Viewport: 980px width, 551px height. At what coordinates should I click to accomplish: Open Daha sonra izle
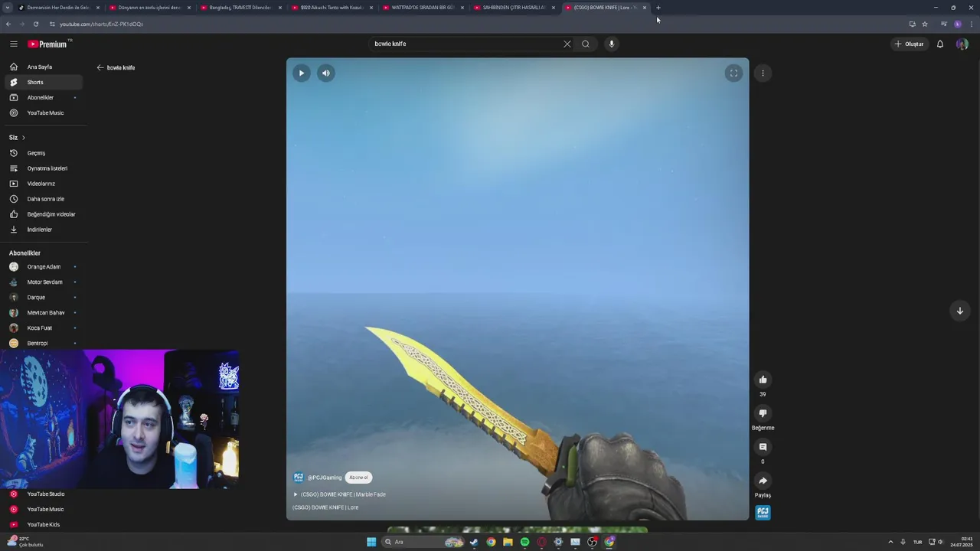click(44, 199)
